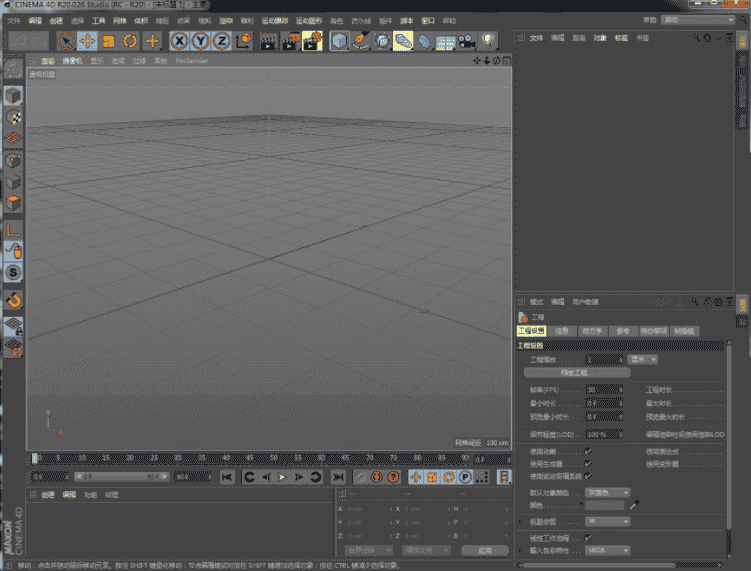The width and height of the screenshot is (751, 571).
Task: Jump to the end of the timeline
Action: [x=338, y=477]
